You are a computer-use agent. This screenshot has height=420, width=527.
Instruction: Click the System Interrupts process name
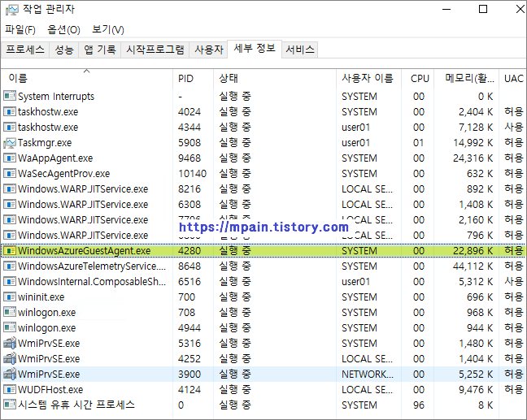pyautogui.click(x=56, y=97)
